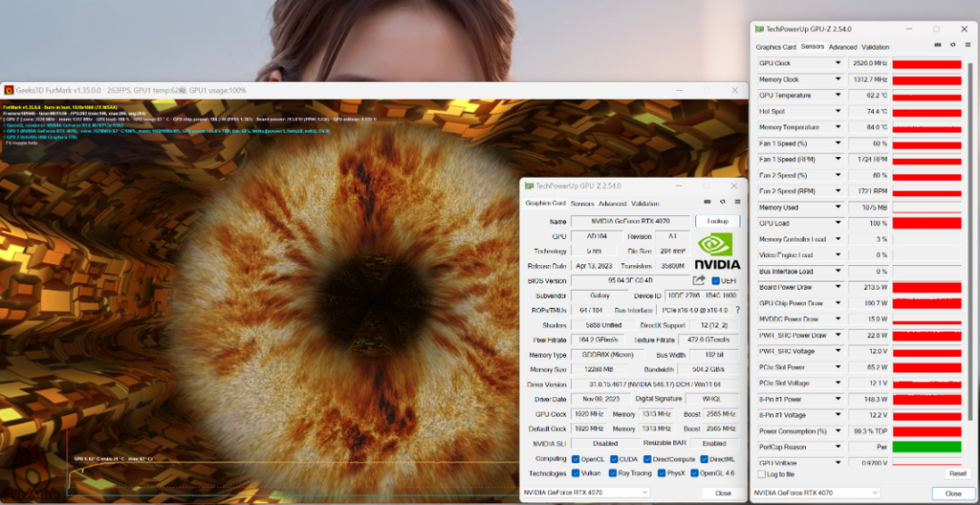
Task: Open the Fan 1 Speed (%) dropdown arrow
Action: point(838,144)
